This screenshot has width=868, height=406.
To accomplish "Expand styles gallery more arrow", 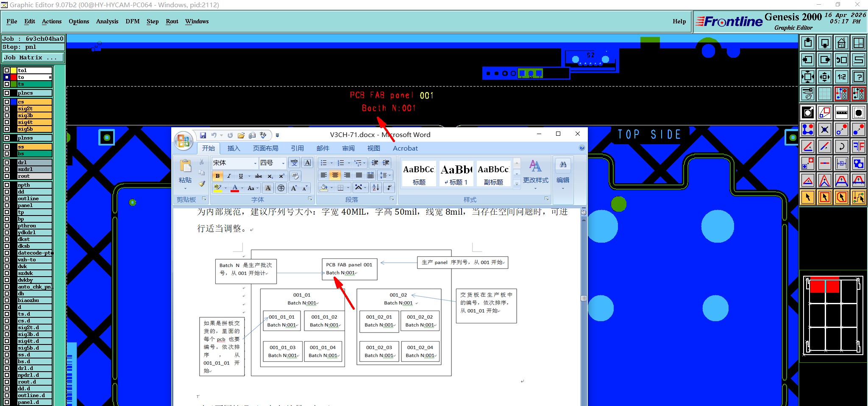I will 517,184.
